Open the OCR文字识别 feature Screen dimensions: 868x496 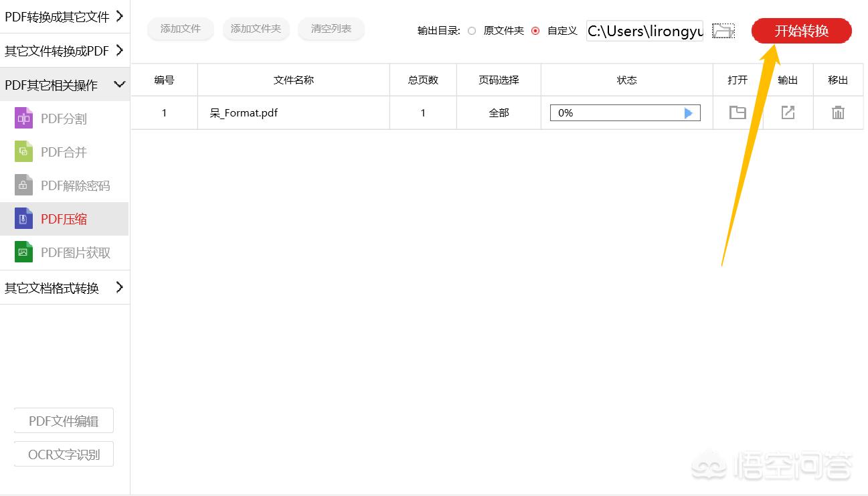[64, 454]
